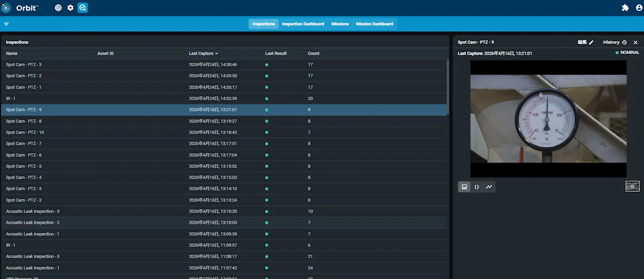The image size is (644, 279).
Task: Open the History clock icon
Action: click(624, 42)
